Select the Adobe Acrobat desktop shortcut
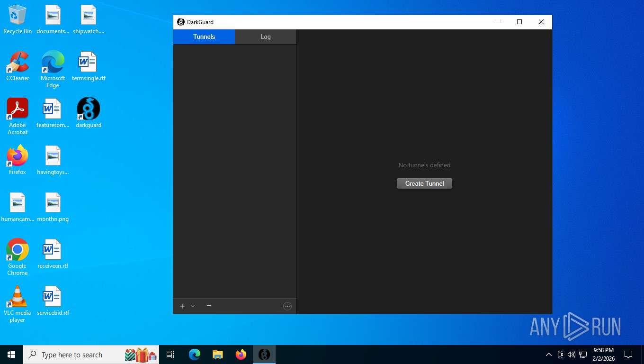The width and height of the screenshot is (644, 364). pyautogui.click(x=18, y=117)
